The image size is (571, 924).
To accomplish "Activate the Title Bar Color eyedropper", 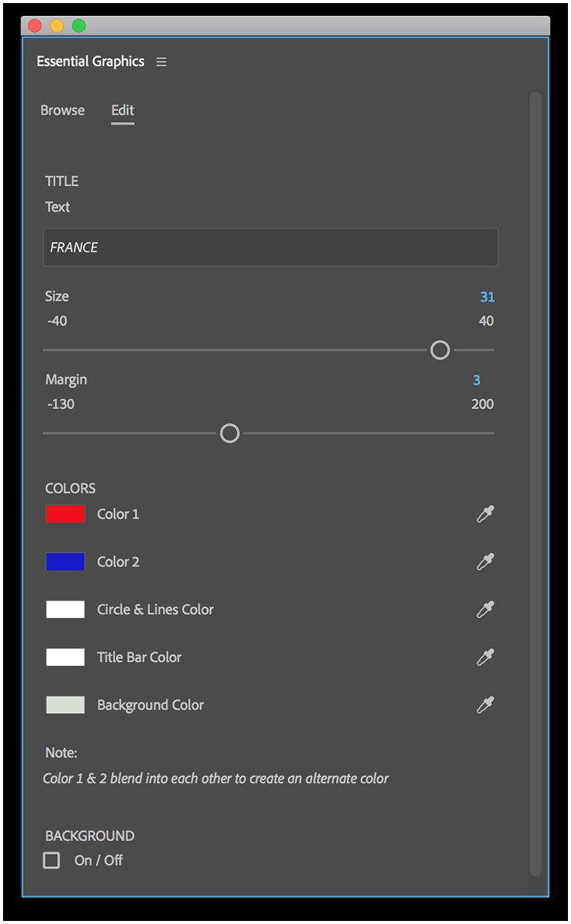I will 486,657.
